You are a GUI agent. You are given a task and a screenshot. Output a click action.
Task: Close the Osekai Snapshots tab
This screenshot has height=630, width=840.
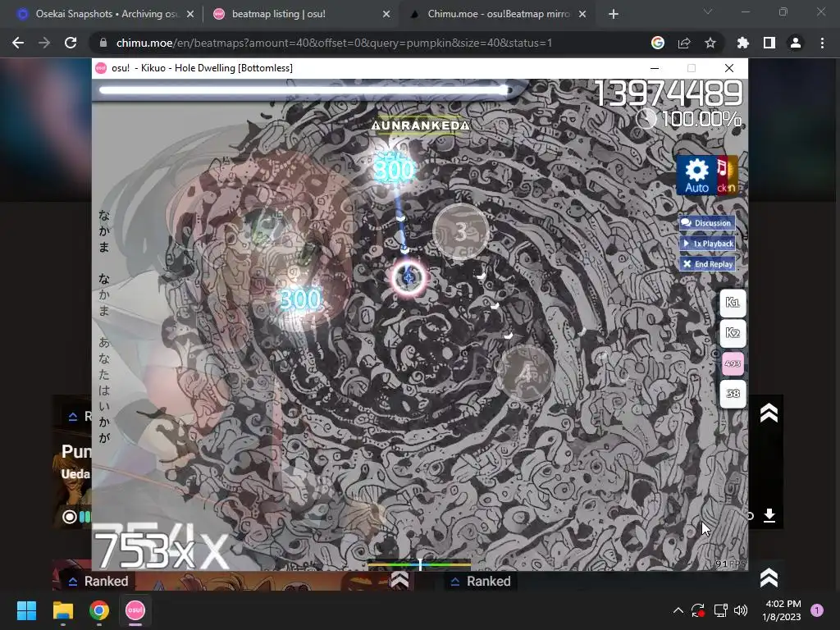[x=189, y=15]
